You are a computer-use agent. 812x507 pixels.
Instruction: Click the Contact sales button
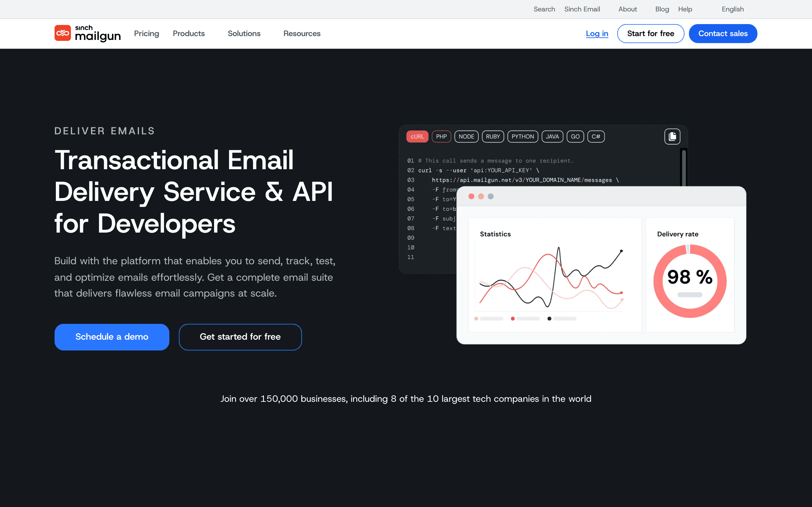click(x=723, y=33)
